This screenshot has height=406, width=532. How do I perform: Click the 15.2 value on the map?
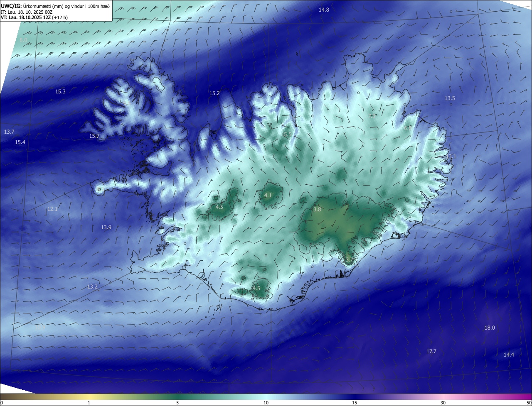tap(214, 93)
